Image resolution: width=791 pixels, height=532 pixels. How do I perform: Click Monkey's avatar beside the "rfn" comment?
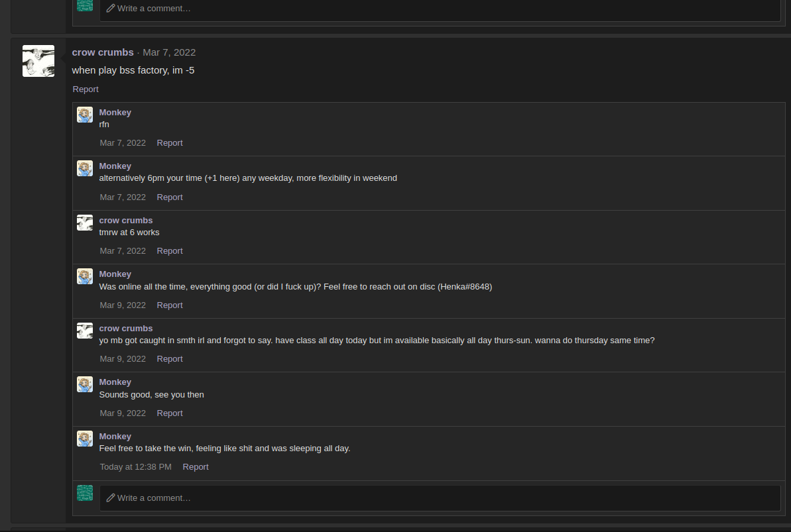(85, 115)
